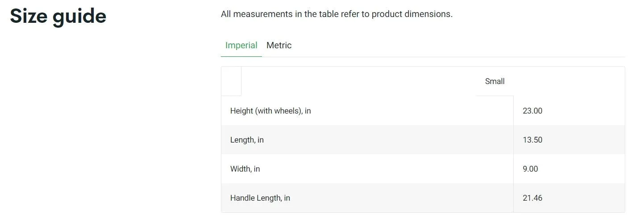Click the 9.00 width value
The image size is (644, 223).
click(530, 169)
